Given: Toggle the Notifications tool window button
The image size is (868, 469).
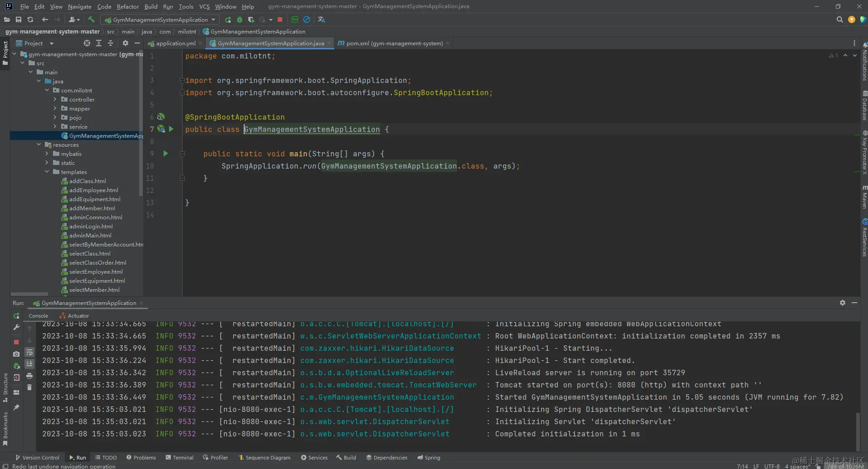Looking at the screenshot, I should [x=864, y=62].
